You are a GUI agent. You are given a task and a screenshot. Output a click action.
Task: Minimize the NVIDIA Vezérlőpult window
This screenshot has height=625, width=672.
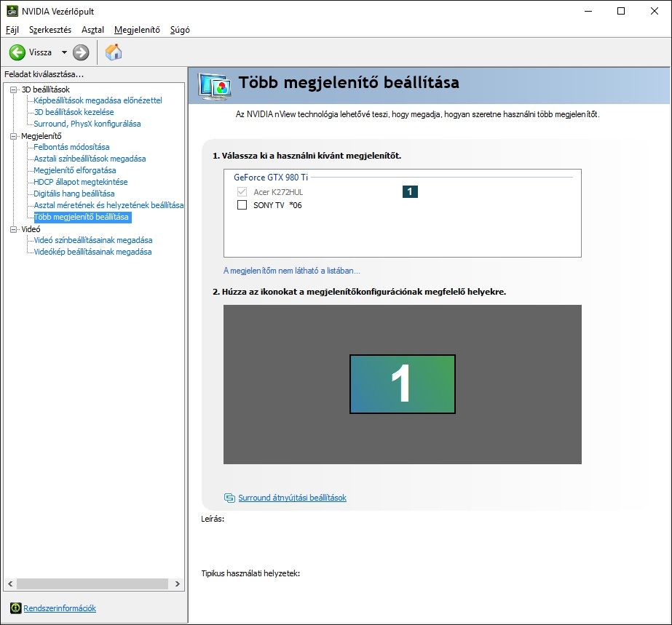[x=588, y=11]
